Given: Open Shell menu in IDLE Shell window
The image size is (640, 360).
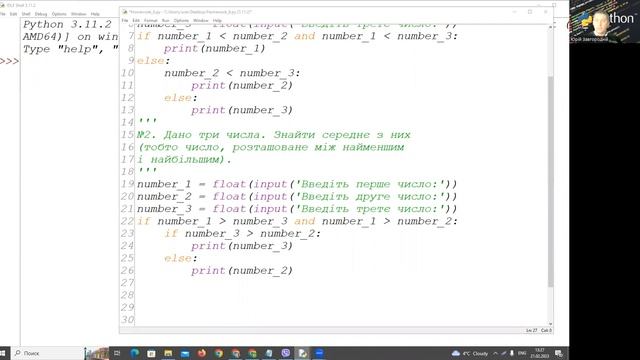Looking at the screenshot, I should coord(26,14).
